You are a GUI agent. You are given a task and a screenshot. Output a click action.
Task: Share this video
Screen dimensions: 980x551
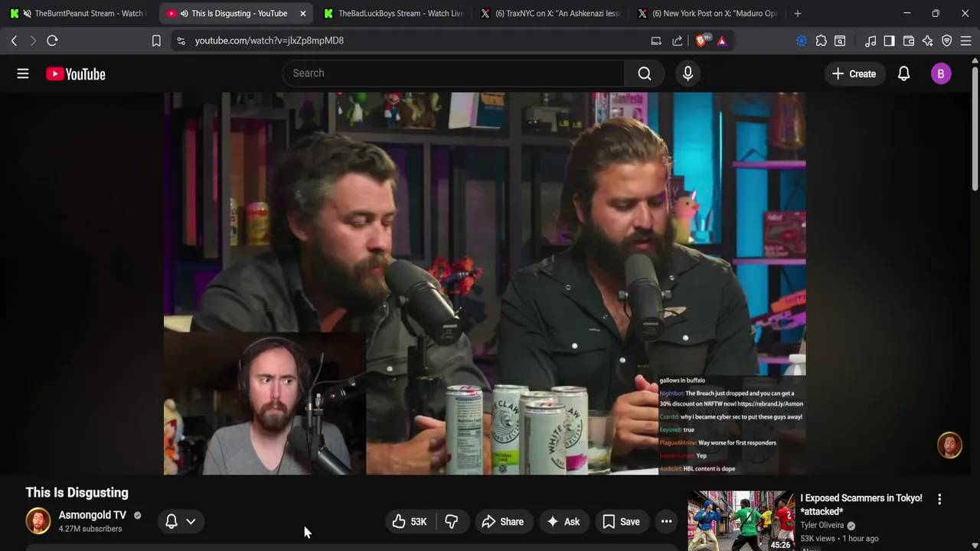502,522
